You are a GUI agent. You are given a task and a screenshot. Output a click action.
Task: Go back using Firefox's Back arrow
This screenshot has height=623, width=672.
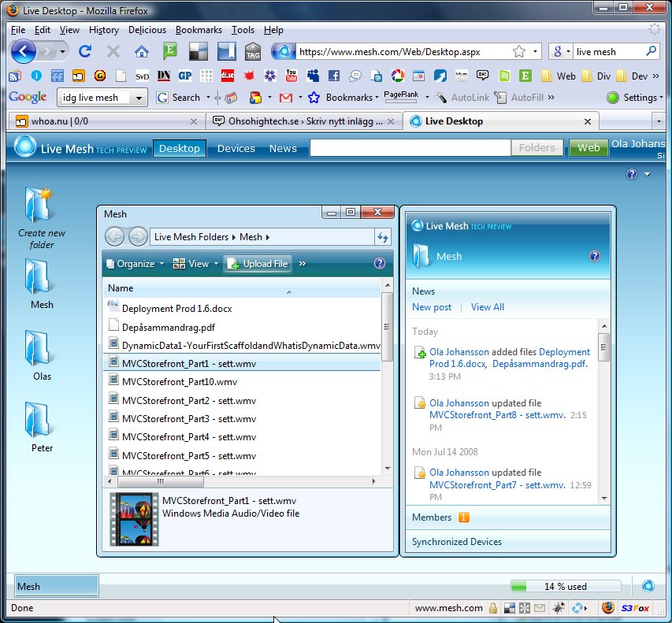click(23, 52)
